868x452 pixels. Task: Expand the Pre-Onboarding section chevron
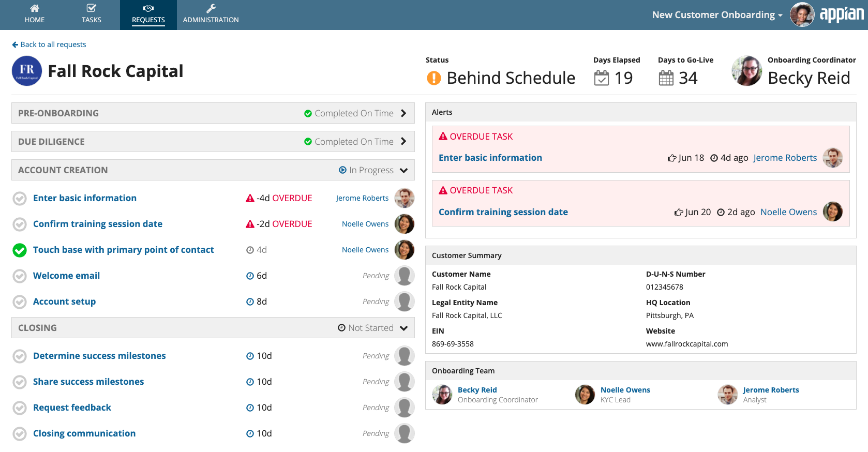(403, 113)
